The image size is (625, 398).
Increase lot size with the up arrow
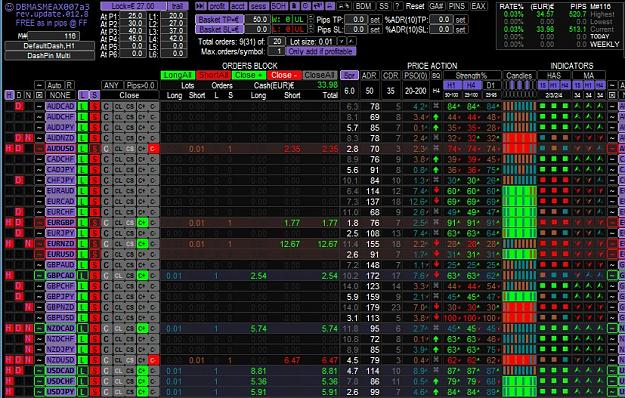point(351,41)
